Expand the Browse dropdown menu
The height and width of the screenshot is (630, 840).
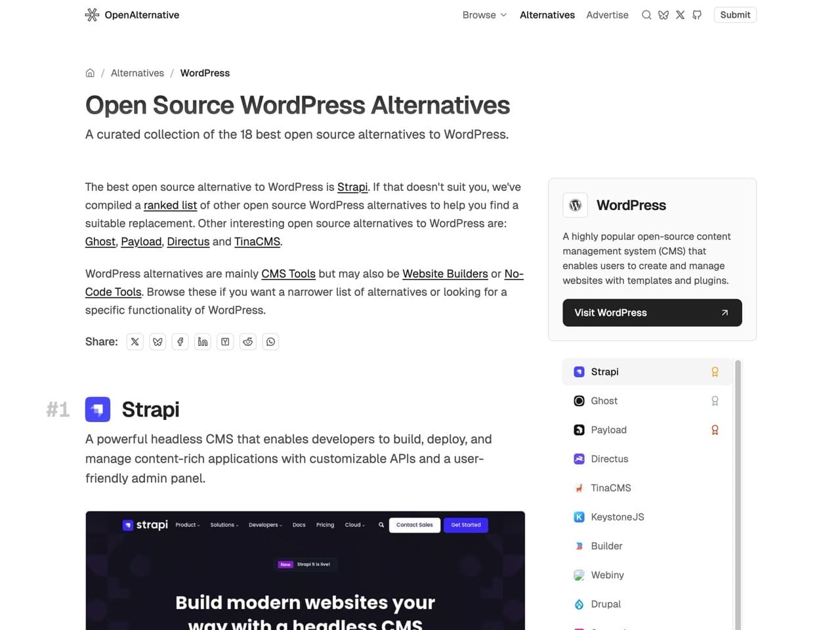484,14
